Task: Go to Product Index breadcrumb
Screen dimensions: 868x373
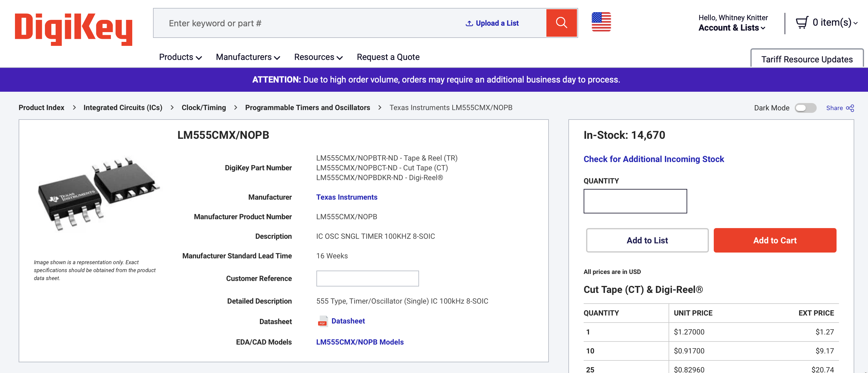Action: [42, 108]
